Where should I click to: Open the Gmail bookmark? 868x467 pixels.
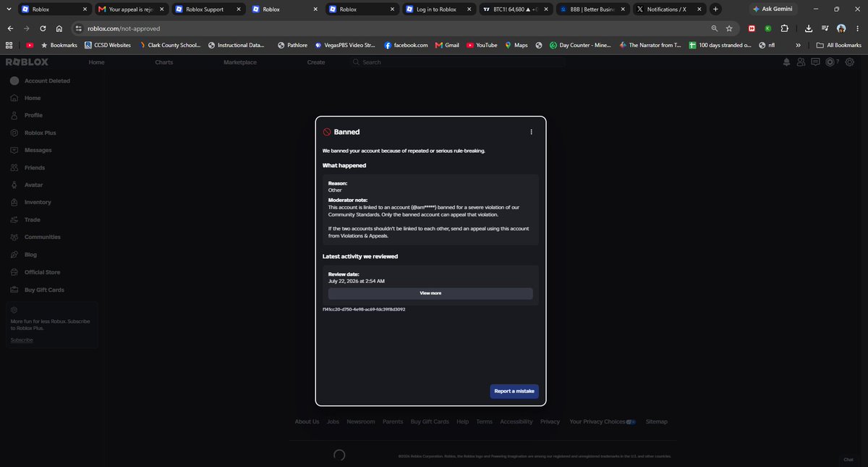447,45
